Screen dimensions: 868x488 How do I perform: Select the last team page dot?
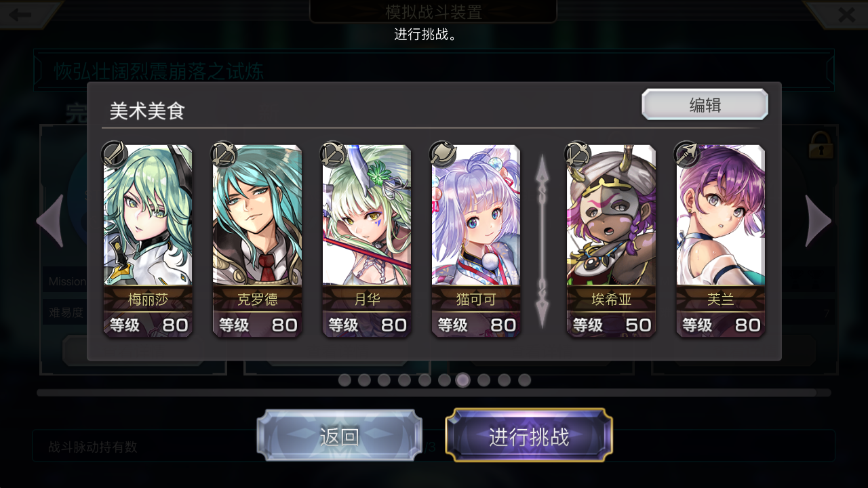coord(524,380)
